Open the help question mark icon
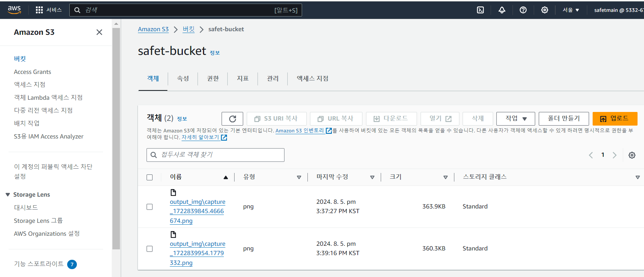 click(x=523, y=10)
